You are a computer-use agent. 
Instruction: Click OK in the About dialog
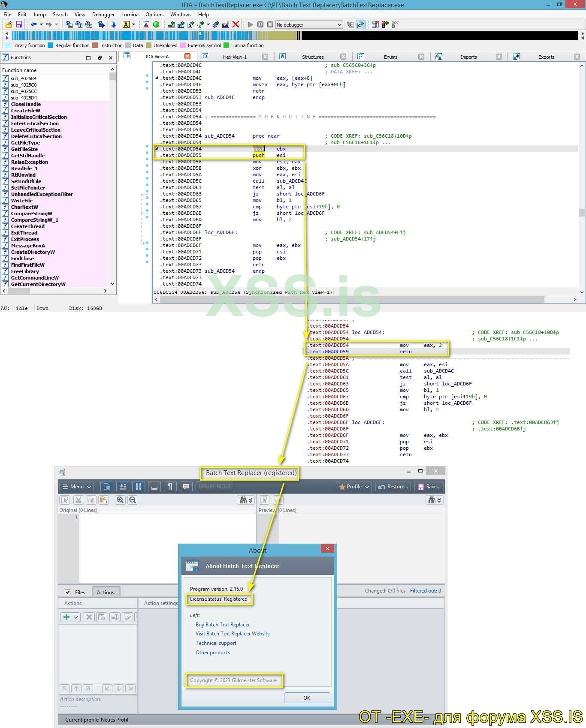[x=307, y=698]
